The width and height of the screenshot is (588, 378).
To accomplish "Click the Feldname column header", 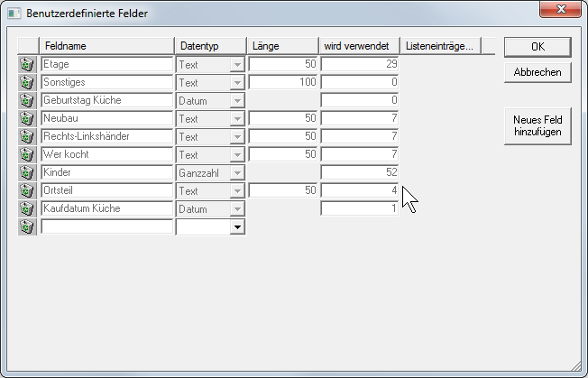I will [106, 46].
